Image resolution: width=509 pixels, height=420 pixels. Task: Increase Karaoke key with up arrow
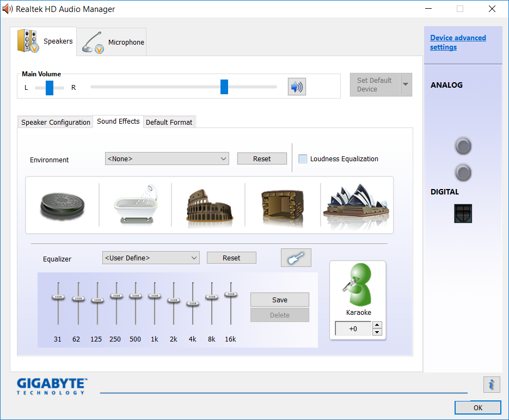377,325
